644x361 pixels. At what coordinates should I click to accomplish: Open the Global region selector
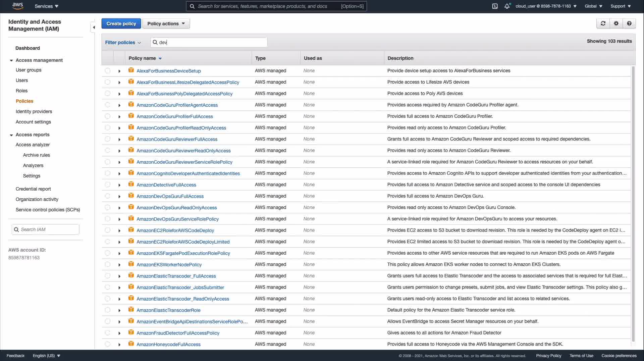593,6
